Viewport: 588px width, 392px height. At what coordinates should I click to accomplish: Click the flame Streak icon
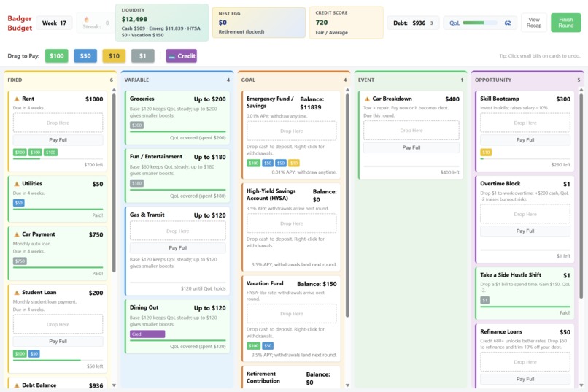[x=86, y=19]
